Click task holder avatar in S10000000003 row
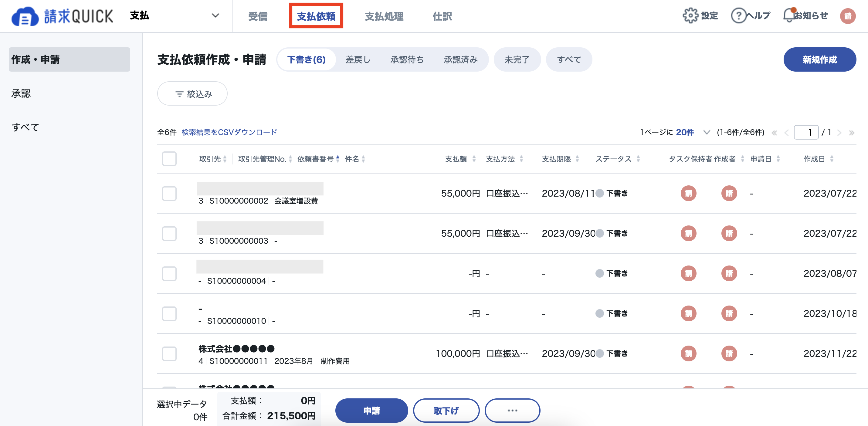The image size is (868, 426). [x=688, y=233]
